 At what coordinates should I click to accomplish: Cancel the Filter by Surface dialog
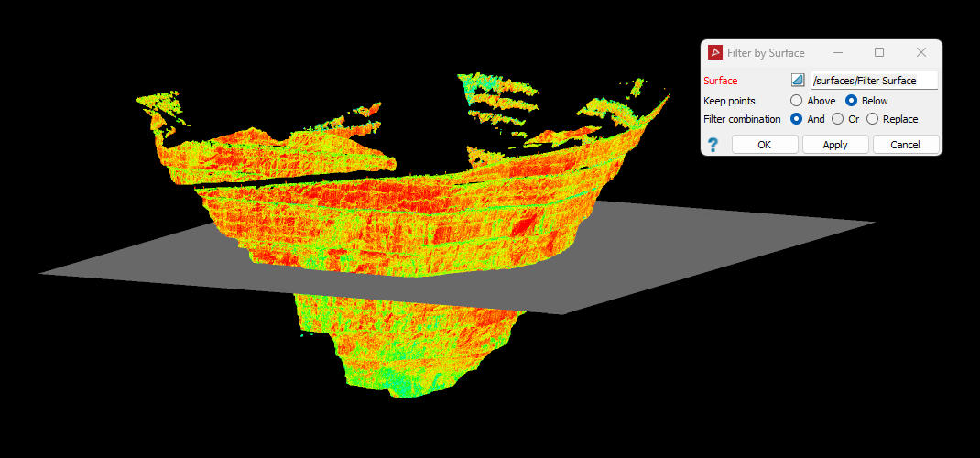click(x=905, y=145)
